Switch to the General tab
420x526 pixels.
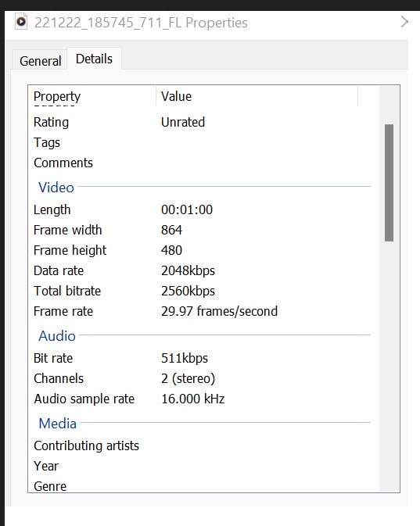(x=41, y=61)
